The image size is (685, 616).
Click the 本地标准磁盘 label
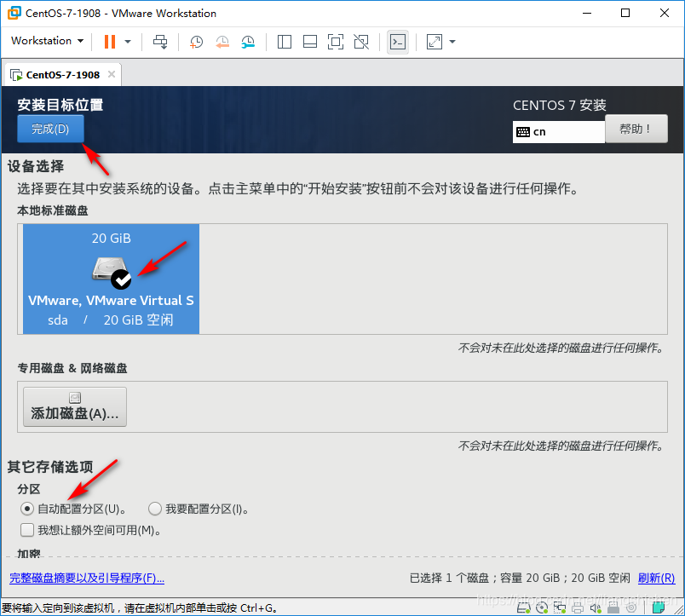tap(53, 210)
